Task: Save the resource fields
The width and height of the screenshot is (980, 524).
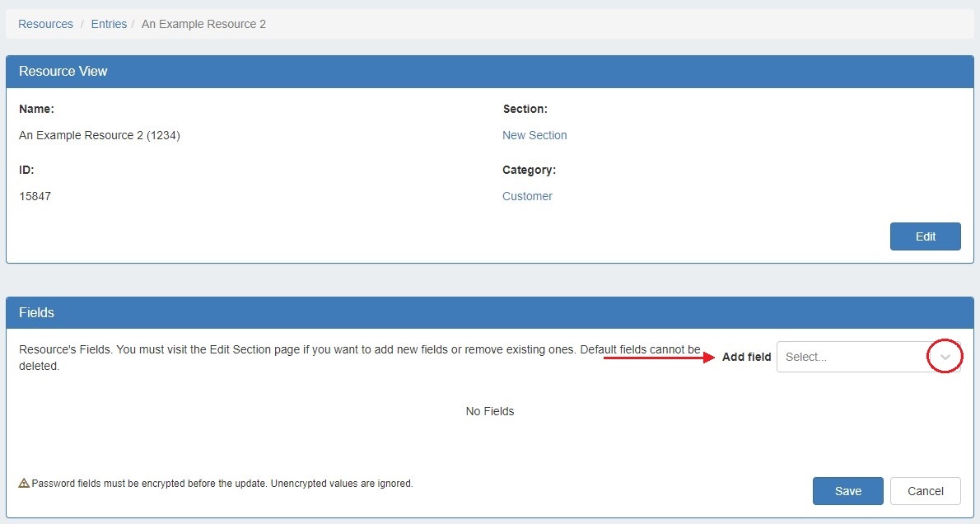Action: click(x=847, y=491)
